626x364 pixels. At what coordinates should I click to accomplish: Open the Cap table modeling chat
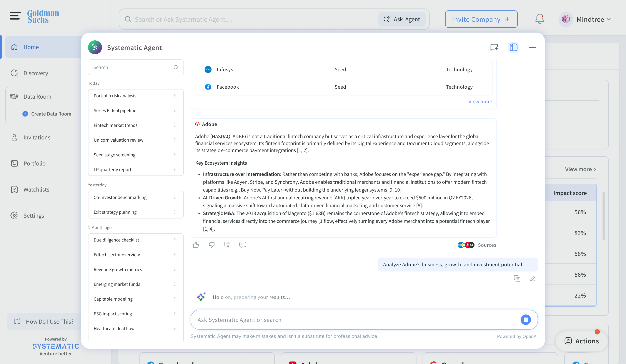[113, 299]
